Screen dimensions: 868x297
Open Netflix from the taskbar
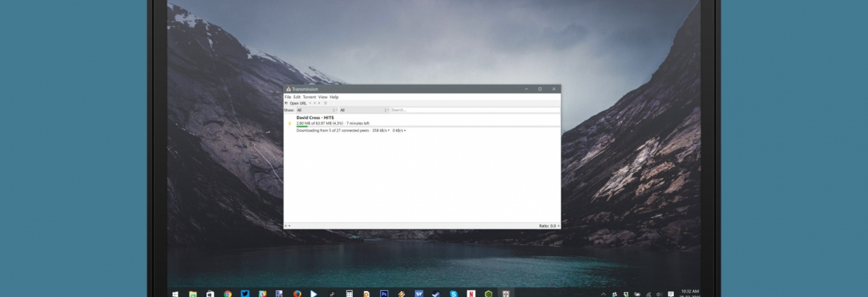(x=471, y=294)
